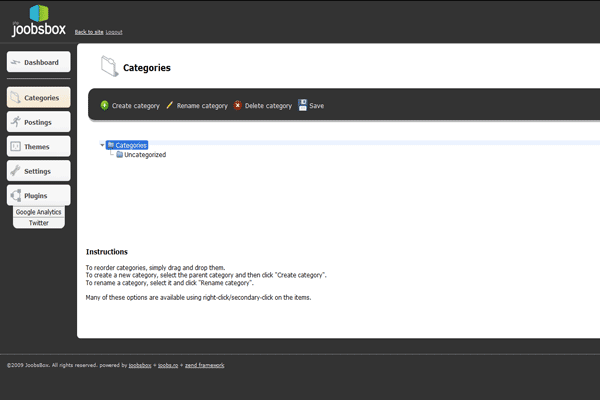The height and width of the screenshot is (400, 600).
Task: Open the Settings sidebar item
Action: (x=37, y=171)
